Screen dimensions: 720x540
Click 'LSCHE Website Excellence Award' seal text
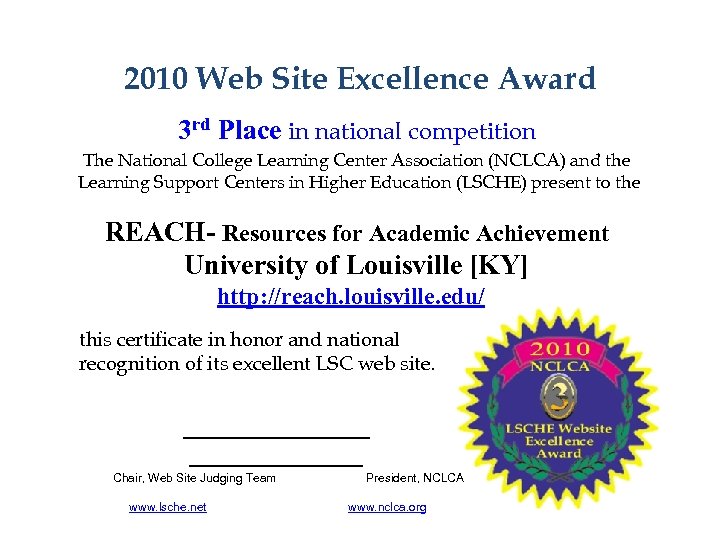pyautogui.click(x=559, y=441)
